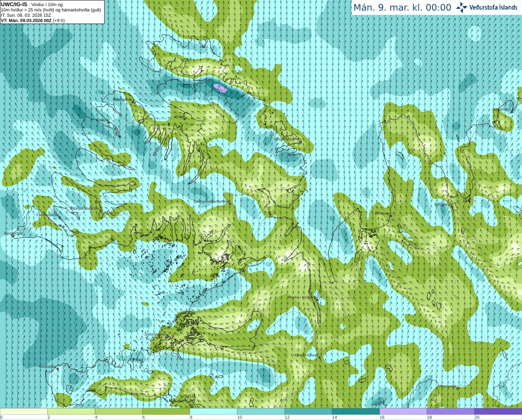Click the Blönduós station label
Screen dimensions: 522x420
[x=383, y=213]
